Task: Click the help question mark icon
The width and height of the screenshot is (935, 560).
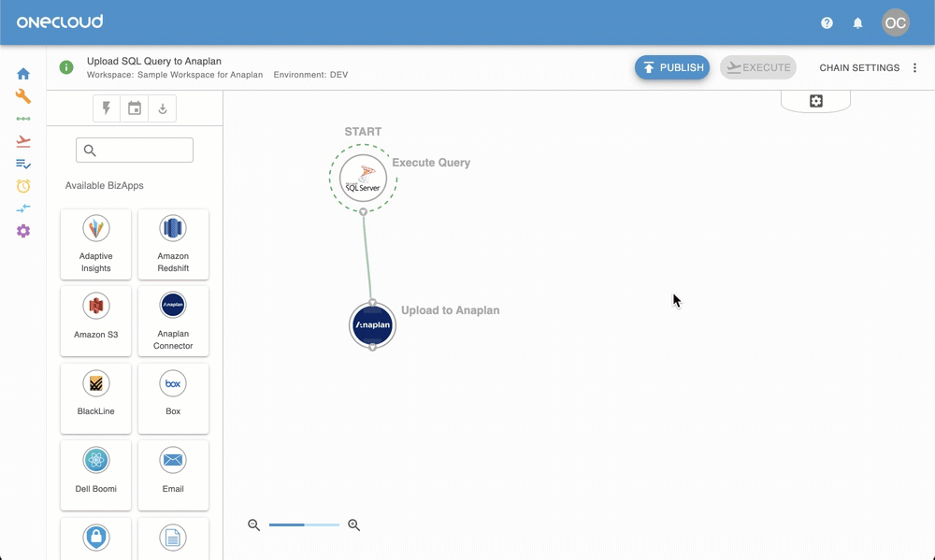Action: (x=827, y=23)
